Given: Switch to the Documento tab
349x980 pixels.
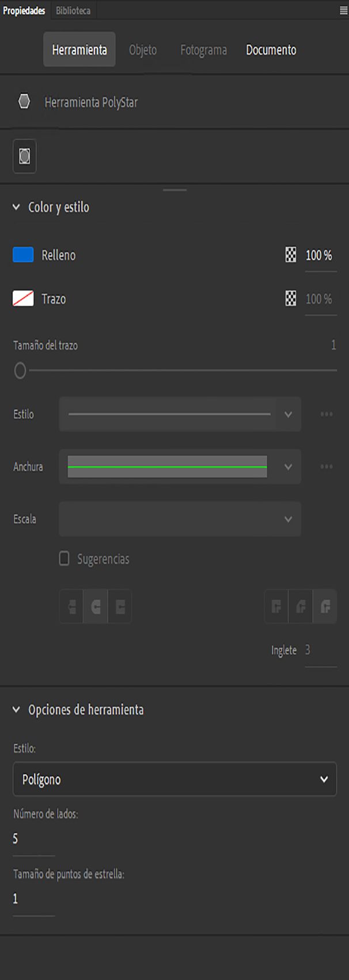Looking at the screenshot, I should pyautogui.click(x=271, y=50).
